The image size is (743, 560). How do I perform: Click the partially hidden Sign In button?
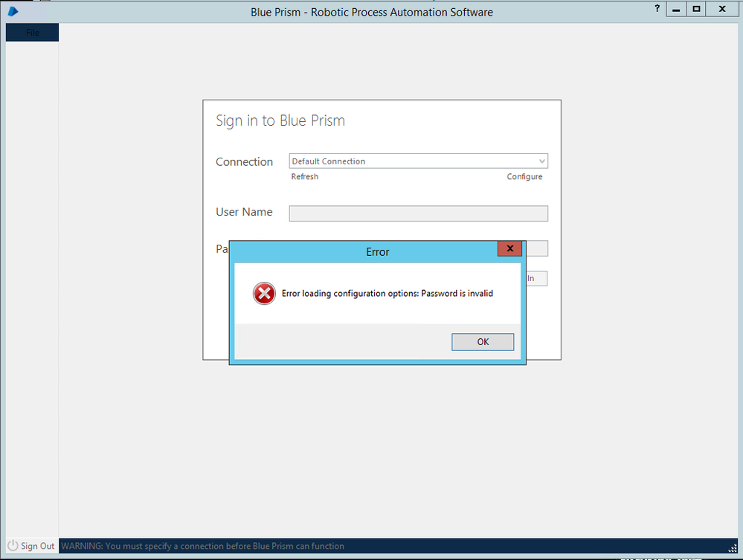coord(537,279)
